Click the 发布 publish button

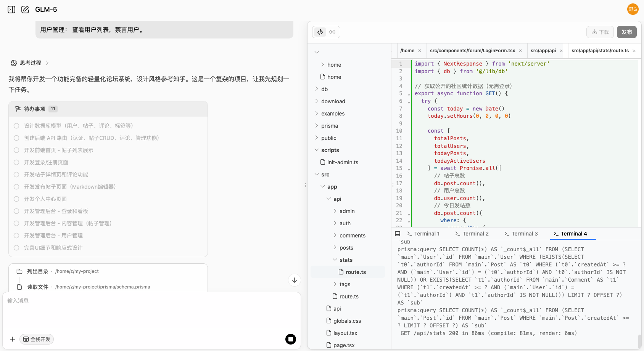[626, 32]
